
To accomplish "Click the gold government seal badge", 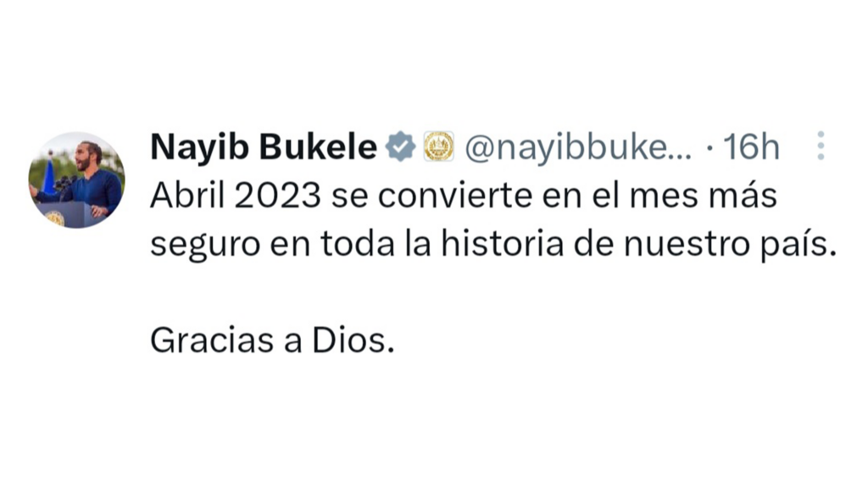I will pos(438,147).
